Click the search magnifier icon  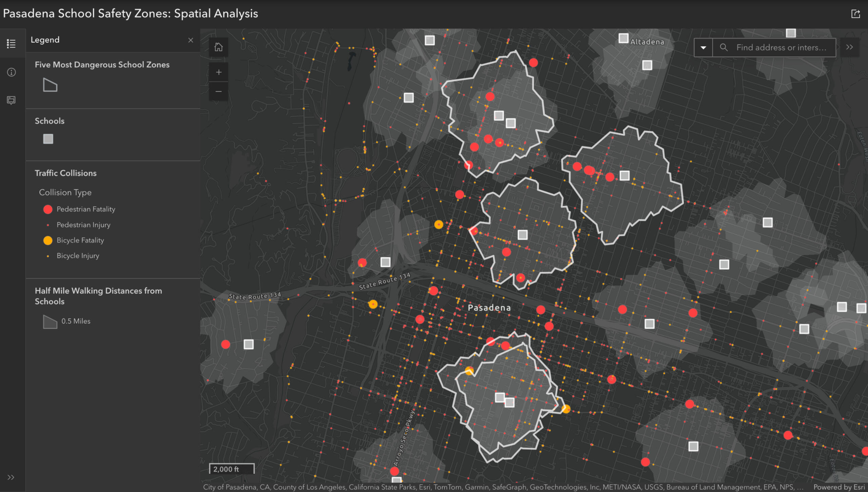pos(724,48)
